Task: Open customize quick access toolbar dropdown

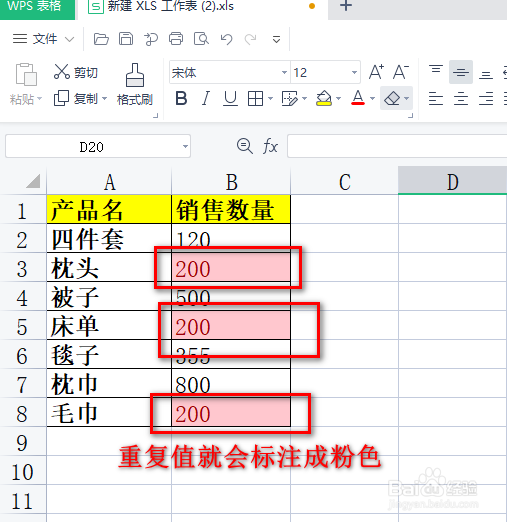Action: 276,39
